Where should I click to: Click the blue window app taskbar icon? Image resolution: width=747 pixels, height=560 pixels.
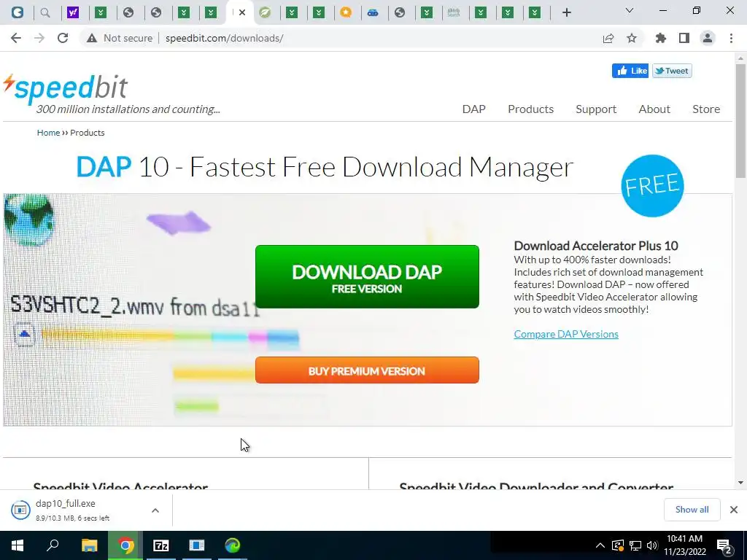[196, 545]
